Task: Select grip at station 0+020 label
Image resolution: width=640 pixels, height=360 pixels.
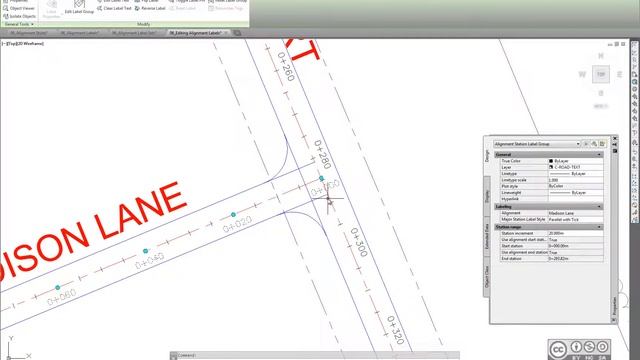Action: [x=233, y=215]
